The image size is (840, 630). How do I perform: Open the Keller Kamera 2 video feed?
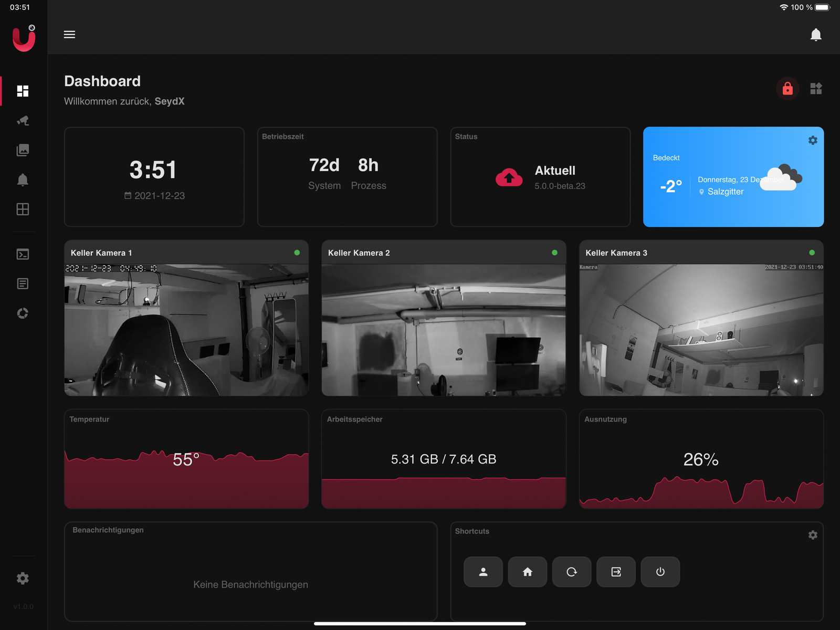(444, 330)
